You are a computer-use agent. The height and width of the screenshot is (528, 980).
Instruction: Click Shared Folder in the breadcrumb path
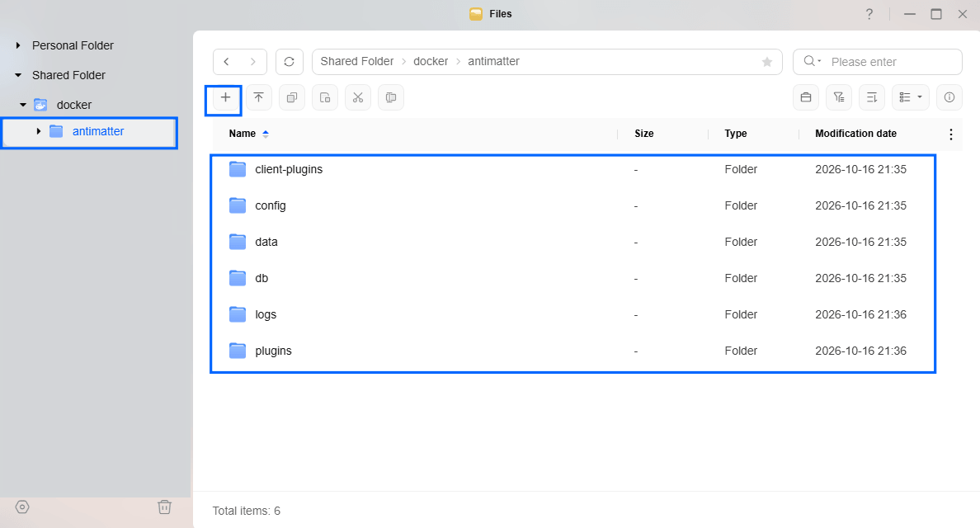click(x=357, y=61)
